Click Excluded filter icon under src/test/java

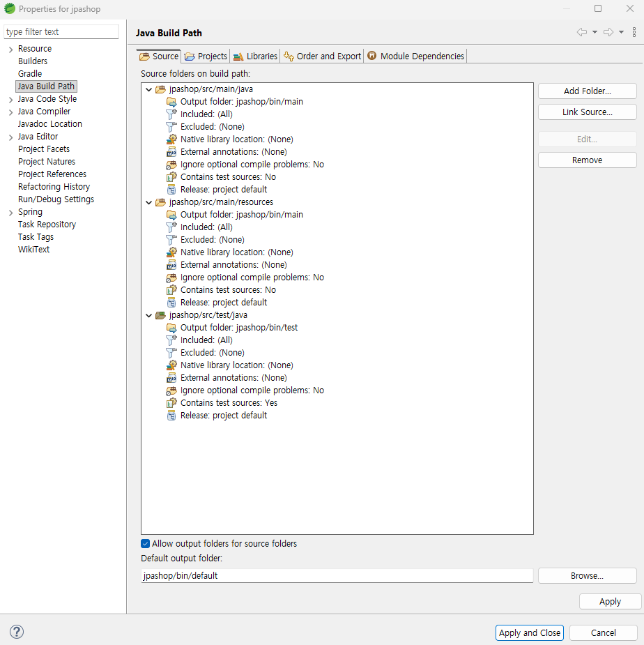171,353
